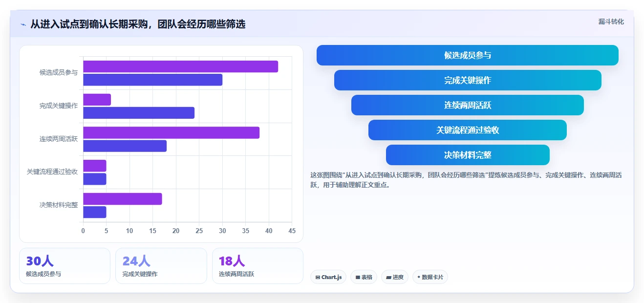This screenshot has width=644, height=303.
Task: Click the description paragraph starting 这张图围绕
Action: click(x=466, y=180)
